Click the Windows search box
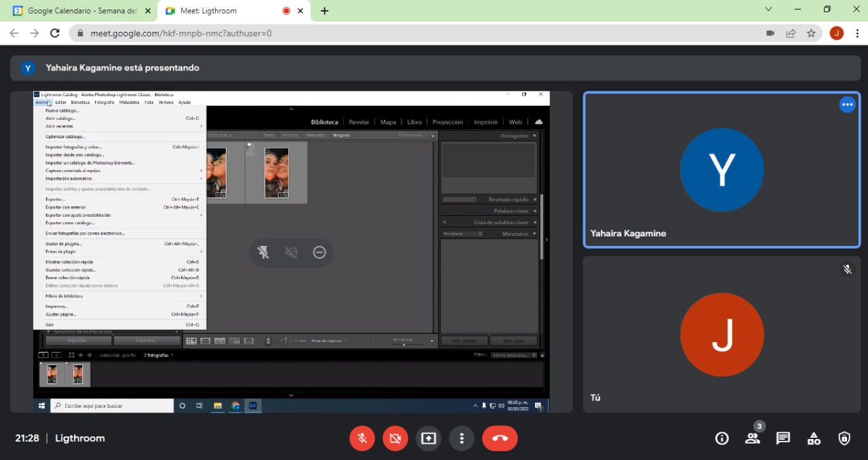This screenshot has width=868, height=460. [x=113, y=406]
